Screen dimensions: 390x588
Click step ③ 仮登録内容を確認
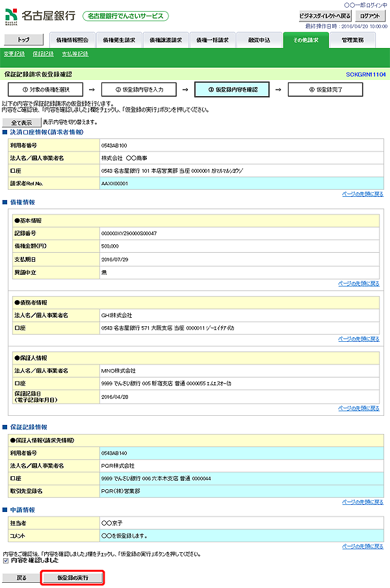232,90
